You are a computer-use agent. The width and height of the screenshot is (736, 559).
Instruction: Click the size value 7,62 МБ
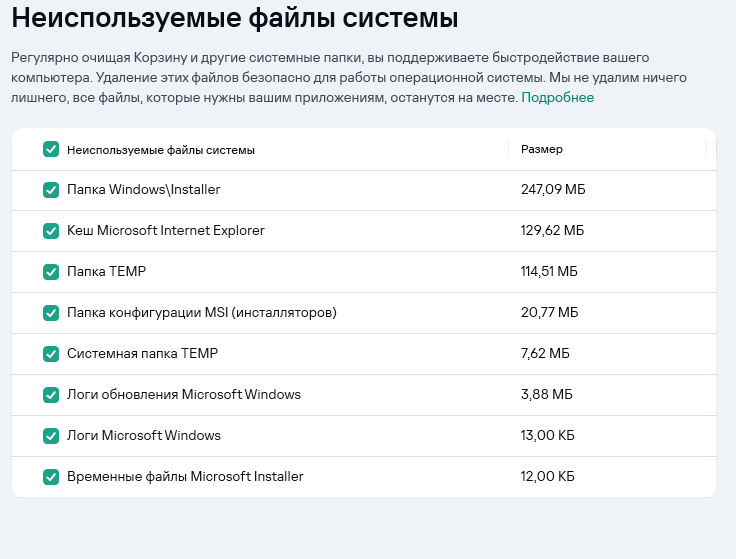(545, 353)
